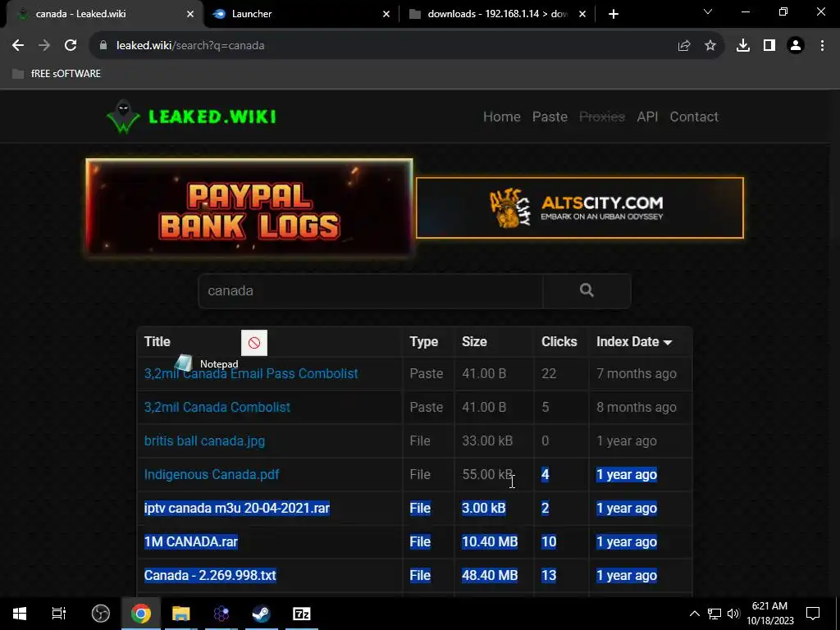840x630 pixels.
Task: Open the Home nav link
Action: [x=502, y=116]
